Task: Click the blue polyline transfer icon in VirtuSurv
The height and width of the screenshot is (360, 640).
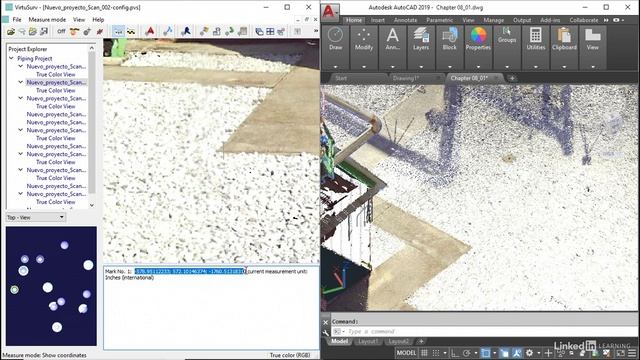Action: coord(168,31)
